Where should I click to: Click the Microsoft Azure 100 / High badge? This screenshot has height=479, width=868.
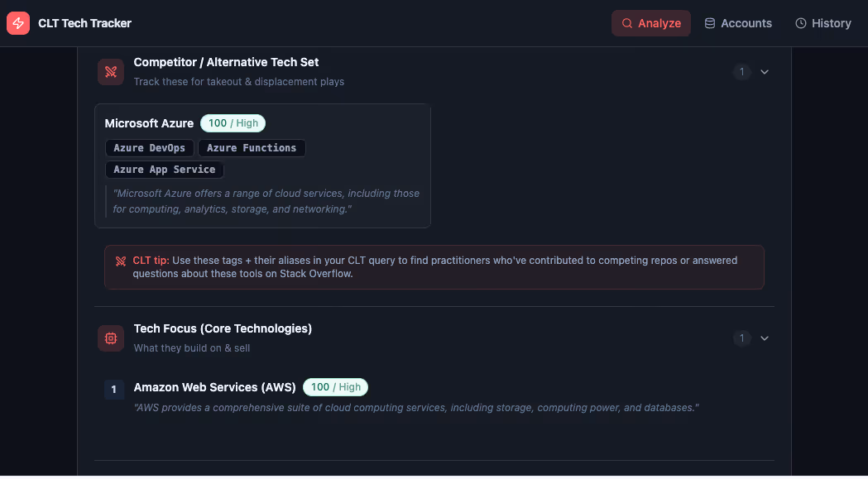[233, 123]
